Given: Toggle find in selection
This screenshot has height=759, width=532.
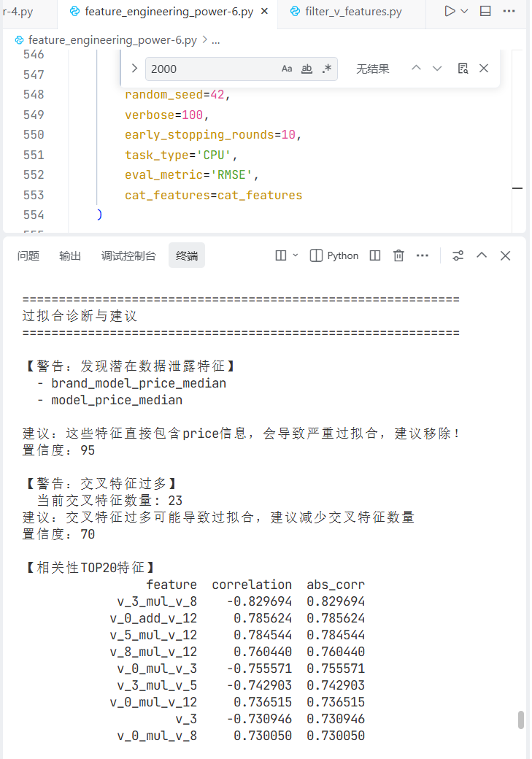Looking at the screenshot, I should point(463,69).
